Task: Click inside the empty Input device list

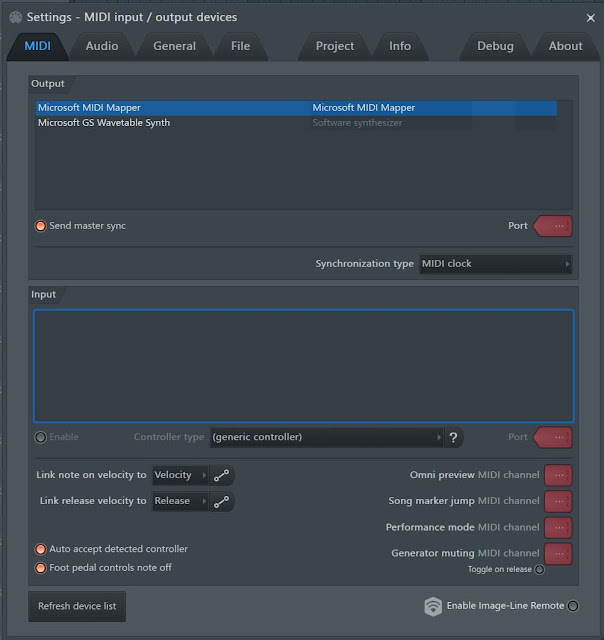Action: click(x=304, y=366)
